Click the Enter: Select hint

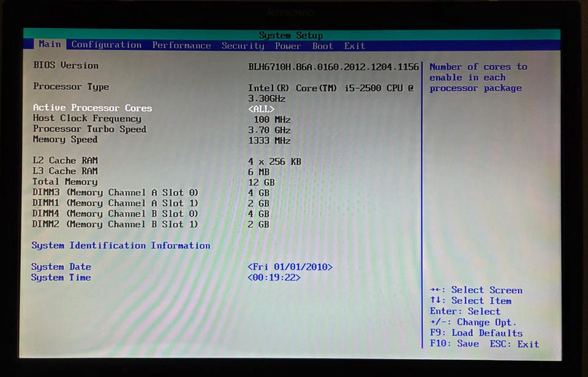tap(465, 312)
